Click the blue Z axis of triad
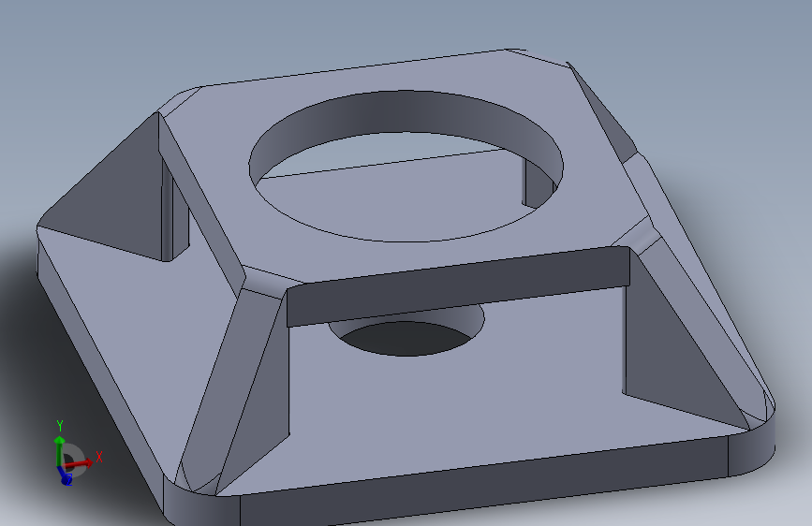The width and height of the screenshot is (812, 526). tap(65, 475)
